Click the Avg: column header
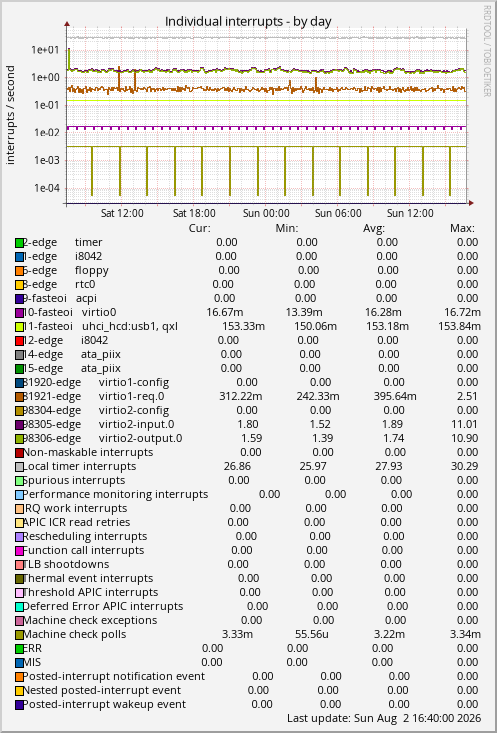 pos(374,229)
